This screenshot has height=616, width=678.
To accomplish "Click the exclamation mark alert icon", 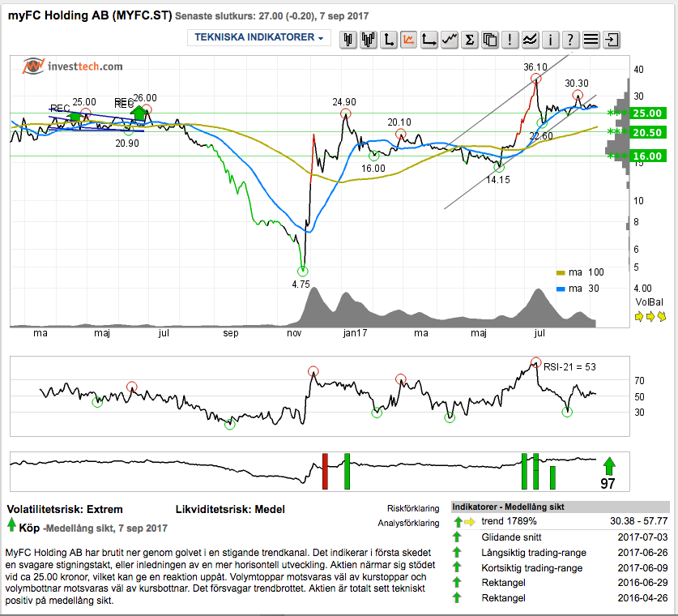I will [x=510, y=40].
